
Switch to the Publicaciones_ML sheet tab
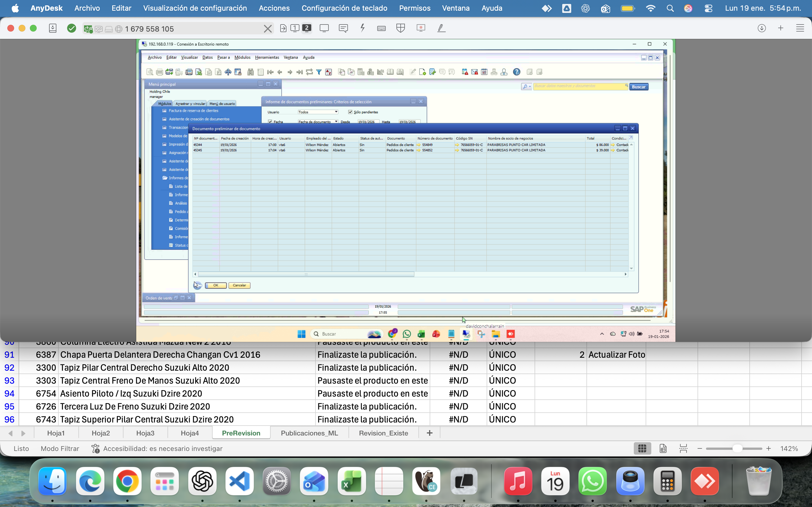pos(309,433)
